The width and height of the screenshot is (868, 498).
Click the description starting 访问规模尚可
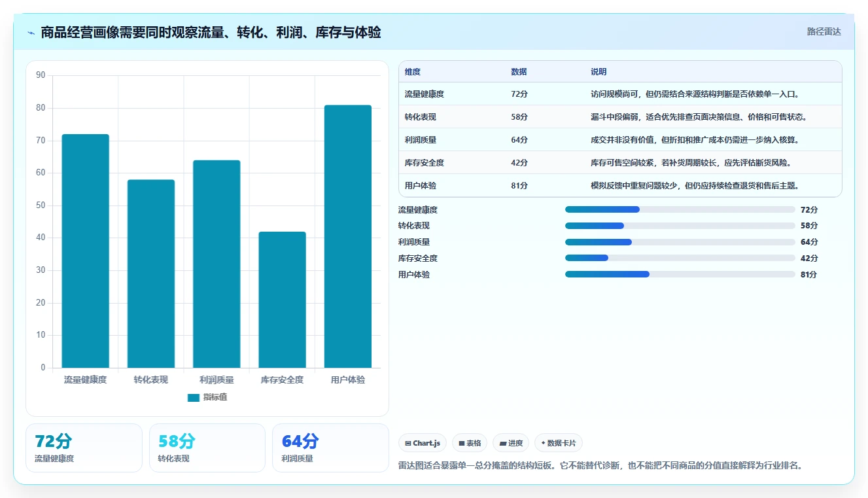(x=695, y=94)
